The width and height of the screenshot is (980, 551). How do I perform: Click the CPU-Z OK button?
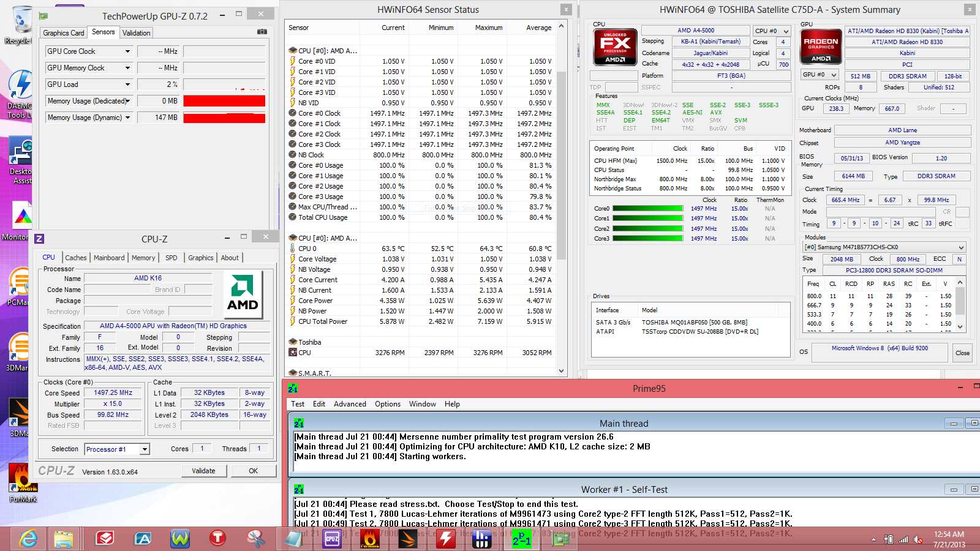[x=253, y=471]
